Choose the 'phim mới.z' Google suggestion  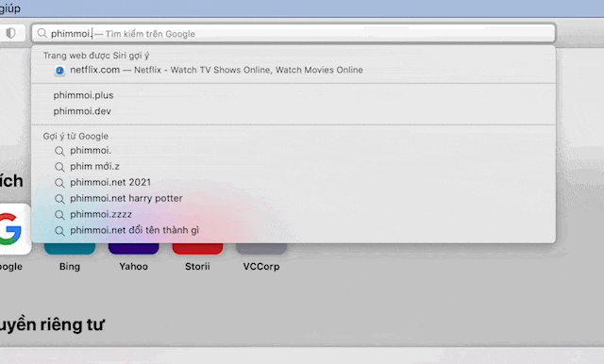click(x=294, y=167)
